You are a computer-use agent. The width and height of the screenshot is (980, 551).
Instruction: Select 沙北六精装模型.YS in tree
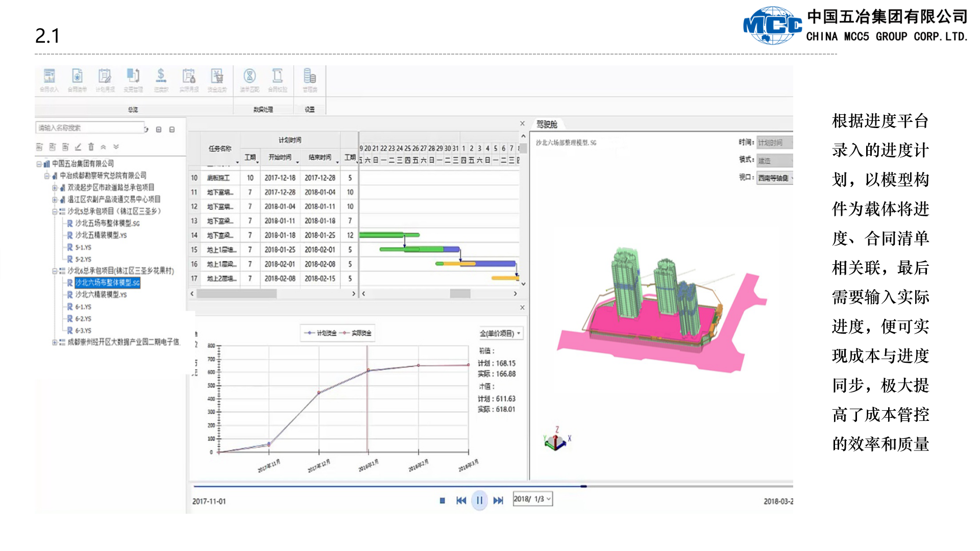coord(101,295)
